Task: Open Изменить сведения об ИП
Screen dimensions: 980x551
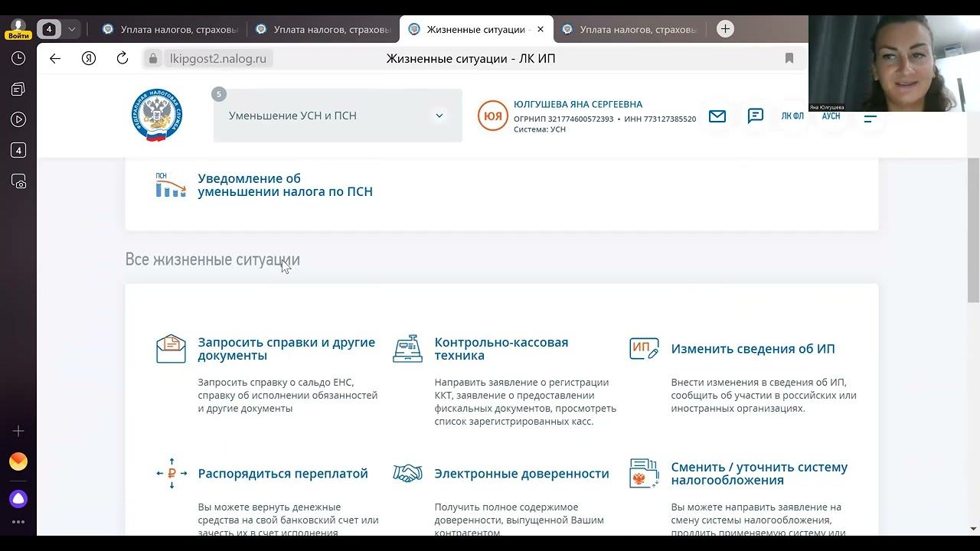Action: 753,349
